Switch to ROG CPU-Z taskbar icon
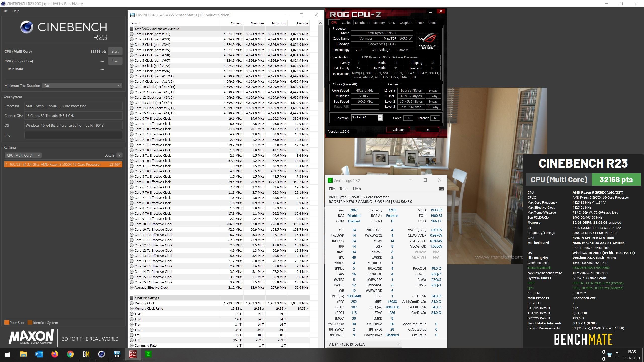Screen dimensions: 644x362 click(x=133, y=354)
